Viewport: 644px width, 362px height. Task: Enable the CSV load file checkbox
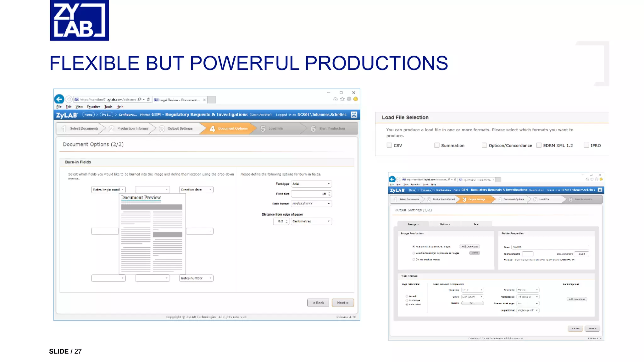389,145
